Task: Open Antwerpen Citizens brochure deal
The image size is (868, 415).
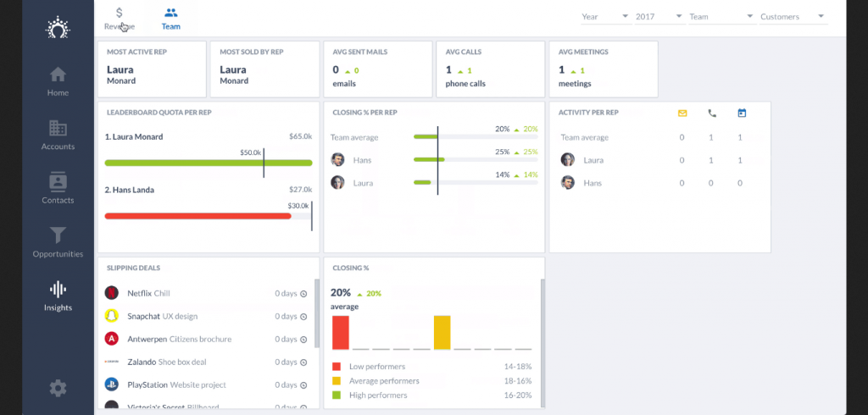Action: click(206, 339)
